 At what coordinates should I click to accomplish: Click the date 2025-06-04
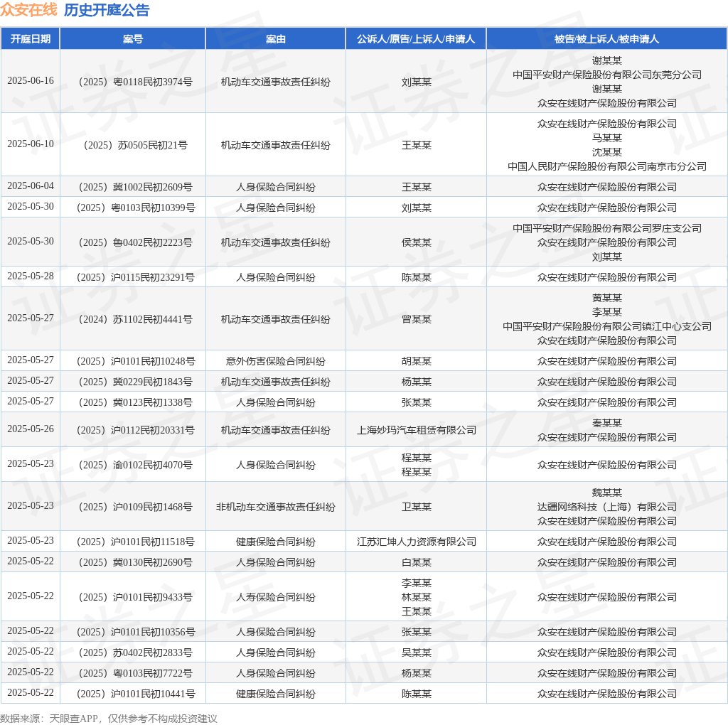[x=31, y=186]
